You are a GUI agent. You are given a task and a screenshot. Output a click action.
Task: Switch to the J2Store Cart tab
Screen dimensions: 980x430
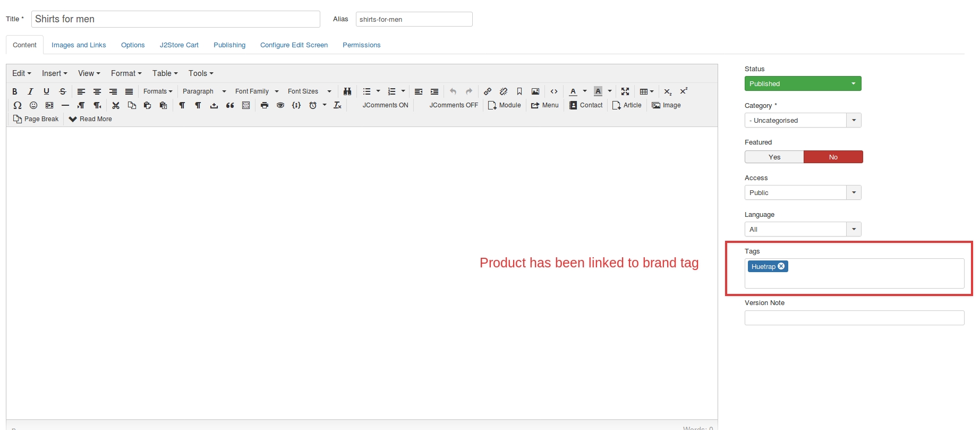click(179, 45)
